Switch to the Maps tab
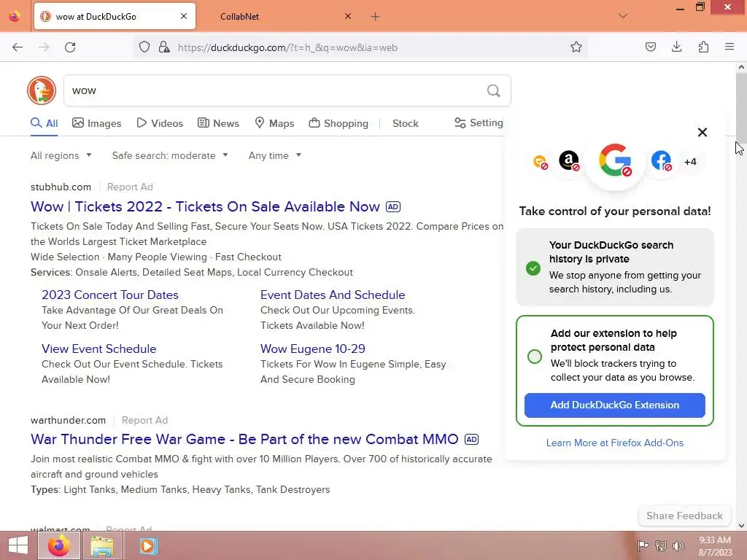This screenshot has width=747, height=560. point(274,123)
